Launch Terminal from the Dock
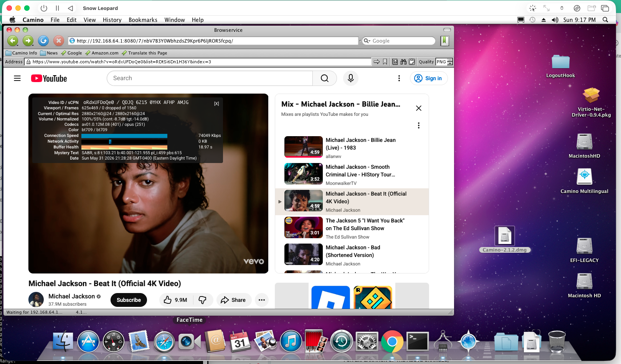This screenshot has width=621, height=364. 418,341
